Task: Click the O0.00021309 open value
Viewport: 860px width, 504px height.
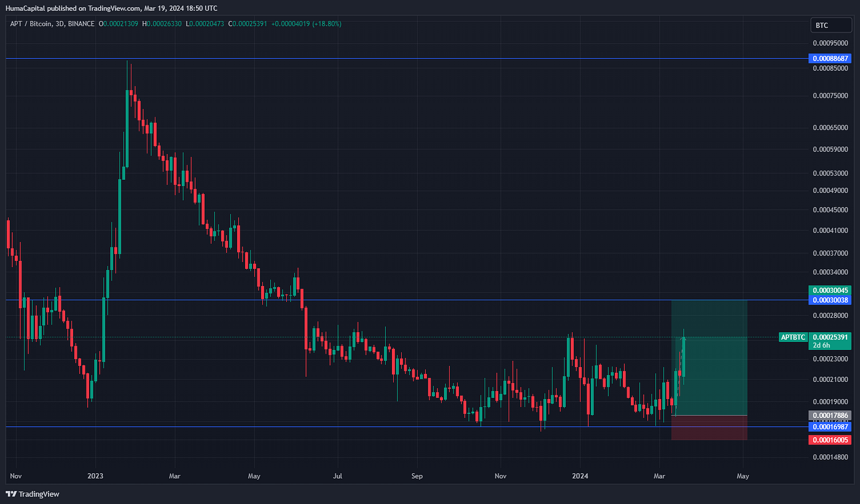Action: (119, 24)
